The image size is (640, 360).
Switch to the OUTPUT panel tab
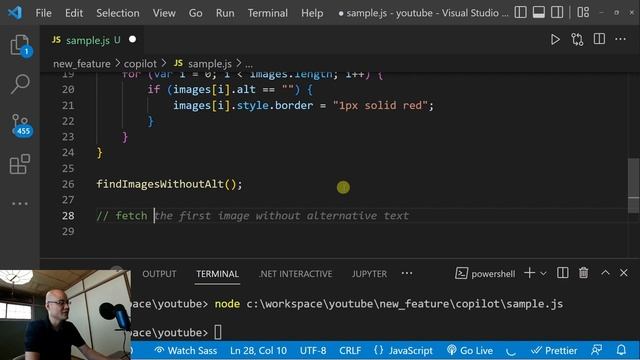tap(159, 274)
